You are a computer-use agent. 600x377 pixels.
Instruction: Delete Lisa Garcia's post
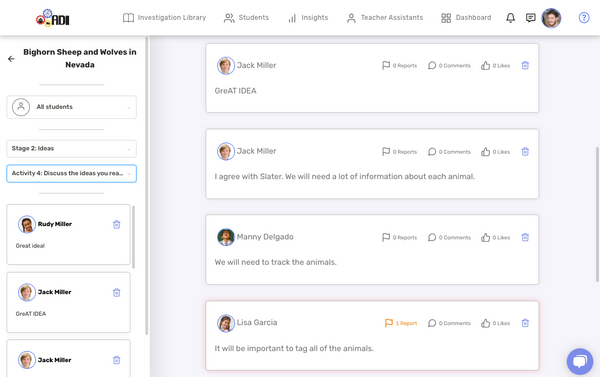click(525, 323)
